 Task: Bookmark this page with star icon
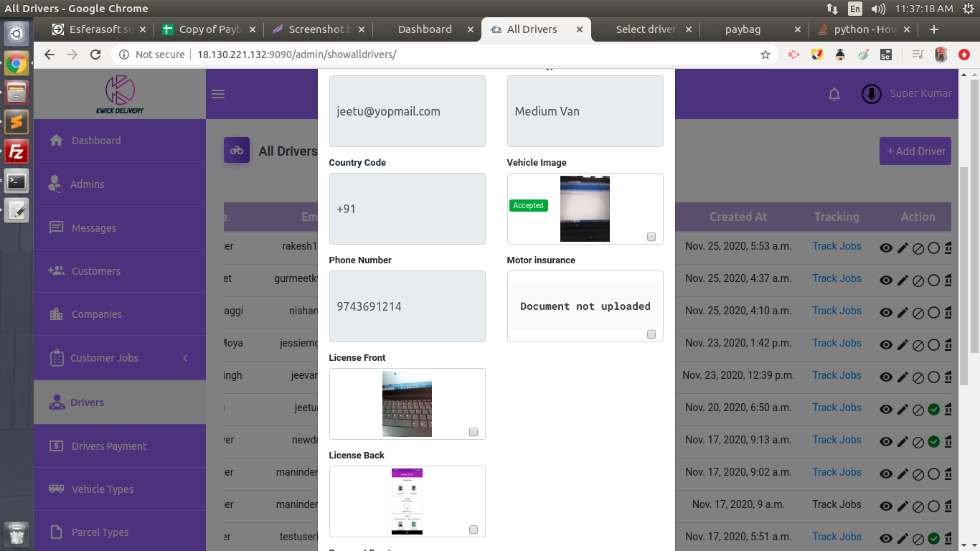pos(765,55)
